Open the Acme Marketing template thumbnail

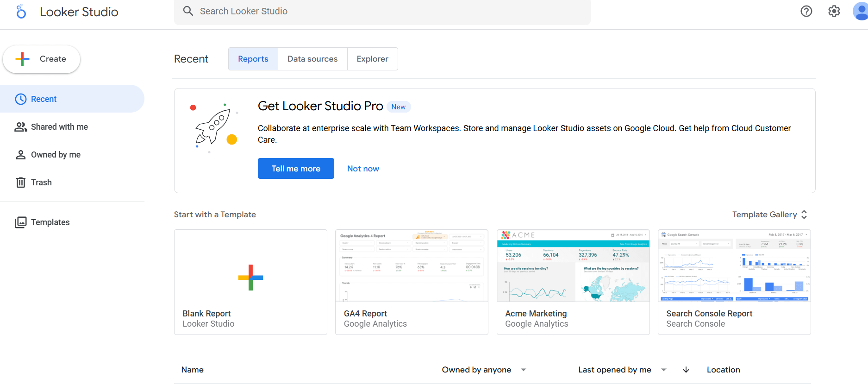(x=573, y=266)
